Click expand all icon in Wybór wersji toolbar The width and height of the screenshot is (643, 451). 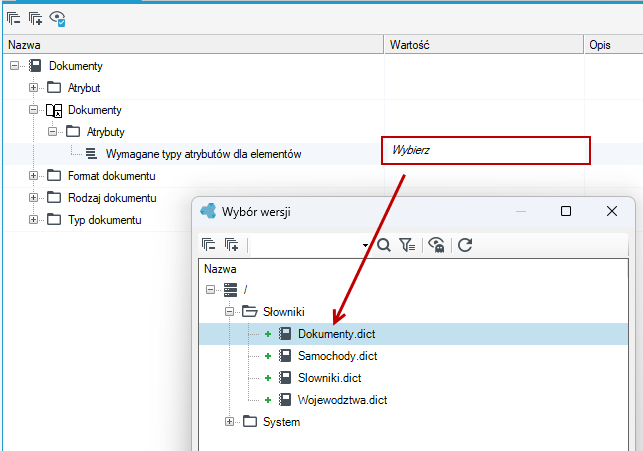(232, 245)
